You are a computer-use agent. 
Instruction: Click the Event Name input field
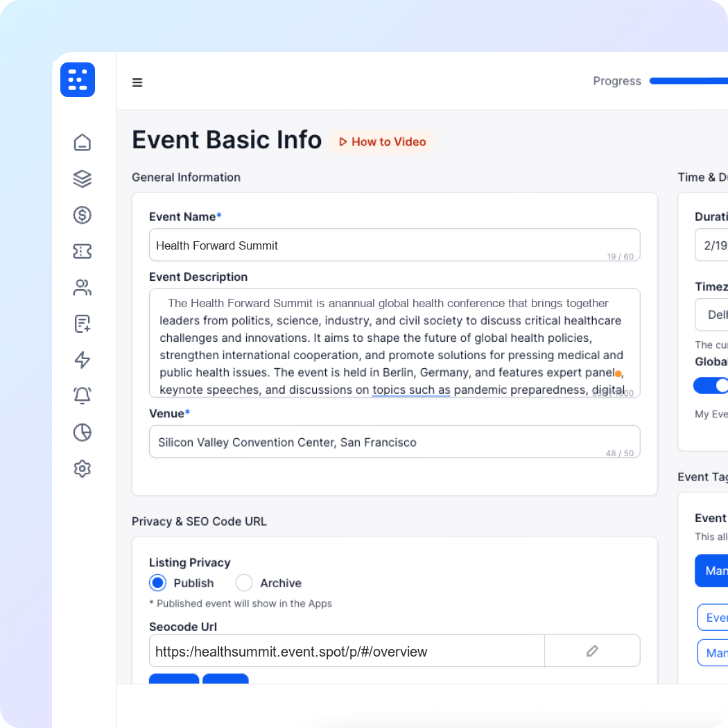[395, 245]
